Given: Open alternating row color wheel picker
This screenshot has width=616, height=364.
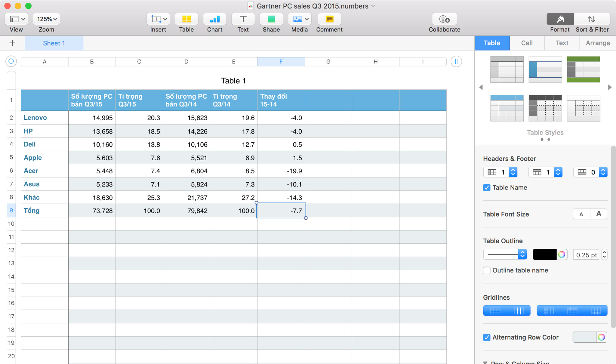Looking at the screenshot, I should 602,337.
